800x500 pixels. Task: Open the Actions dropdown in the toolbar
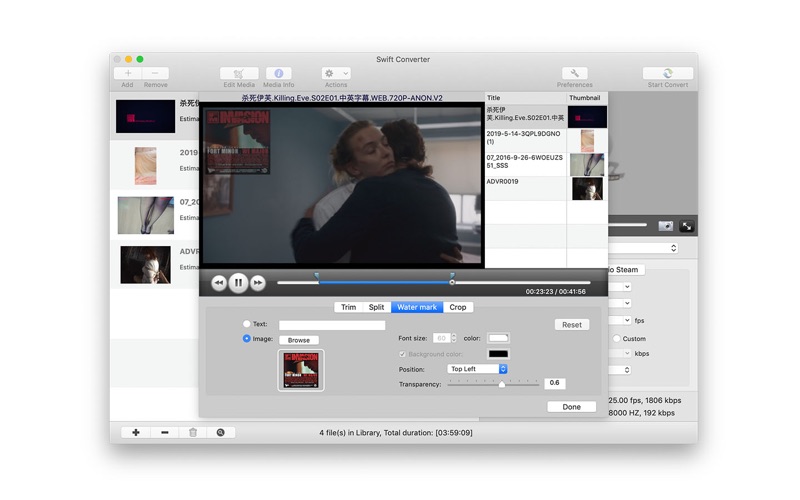tap(336, 74)
